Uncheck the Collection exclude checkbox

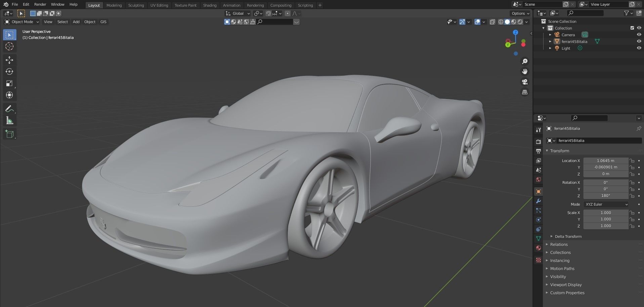pos(632,28)
